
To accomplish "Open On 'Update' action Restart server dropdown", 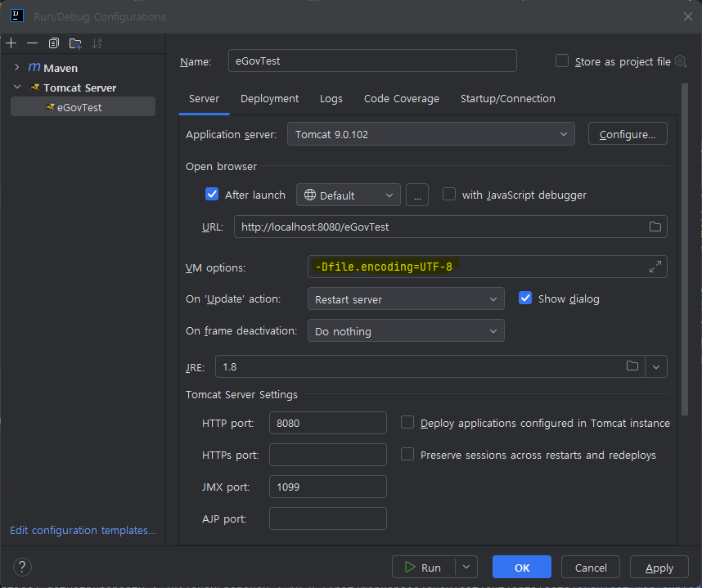I will click(x=406, y=299).
